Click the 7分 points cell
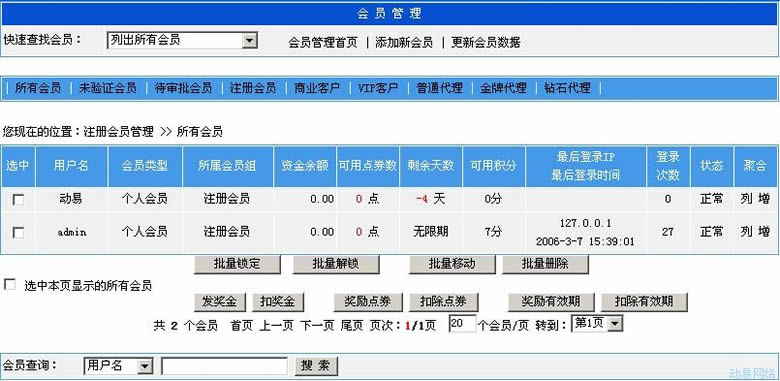The height and width of the screenshot is (381, 780). coord(493,232)
